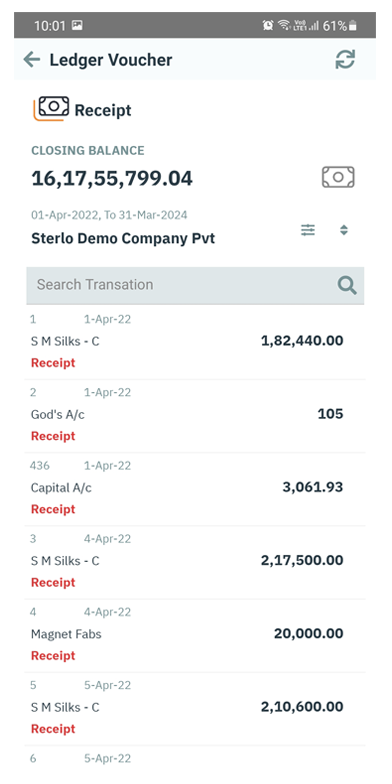Focus the Search Transation field

coord(195,285)
